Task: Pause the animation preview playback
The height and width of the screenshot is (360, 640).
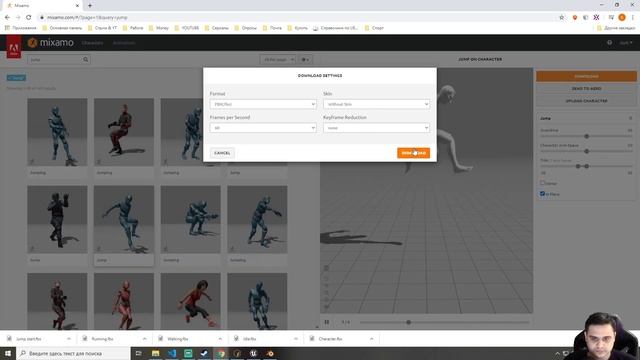Action: 327,322
